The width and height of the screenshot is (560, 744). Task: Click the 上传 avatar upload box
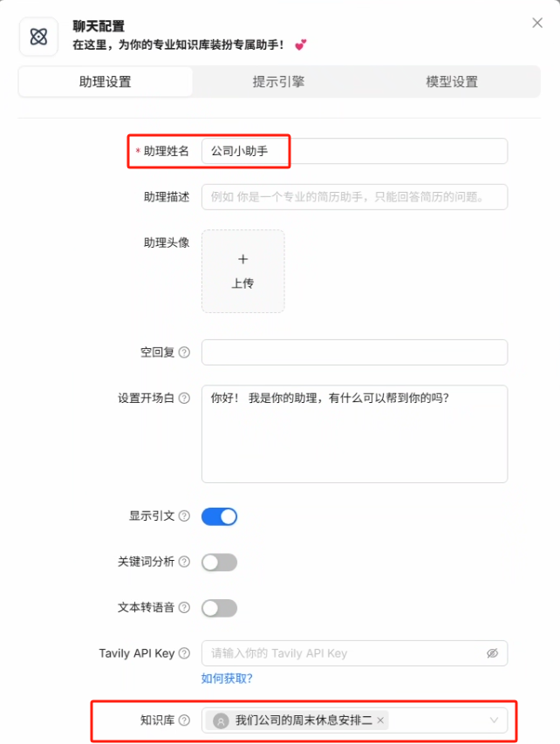(x=243, y=271)
